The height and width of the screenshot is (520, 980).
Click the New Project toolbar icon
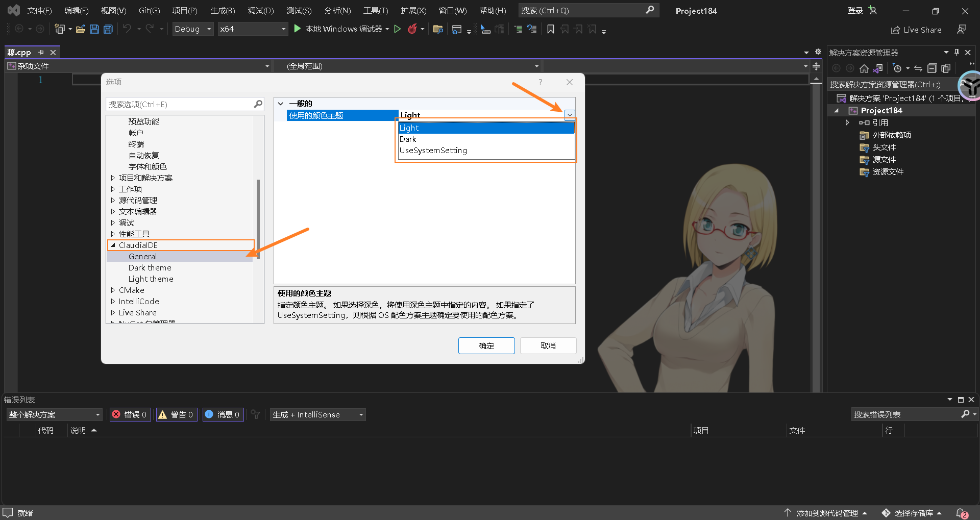(60, 29)
